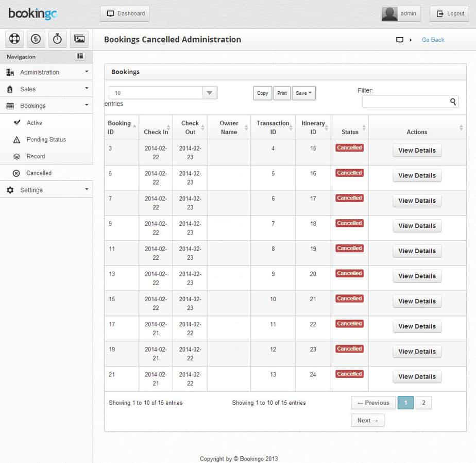Click the monitor icon beside Go Back
The width and height of the screenshot is (476, 463).
pos(400,40)
